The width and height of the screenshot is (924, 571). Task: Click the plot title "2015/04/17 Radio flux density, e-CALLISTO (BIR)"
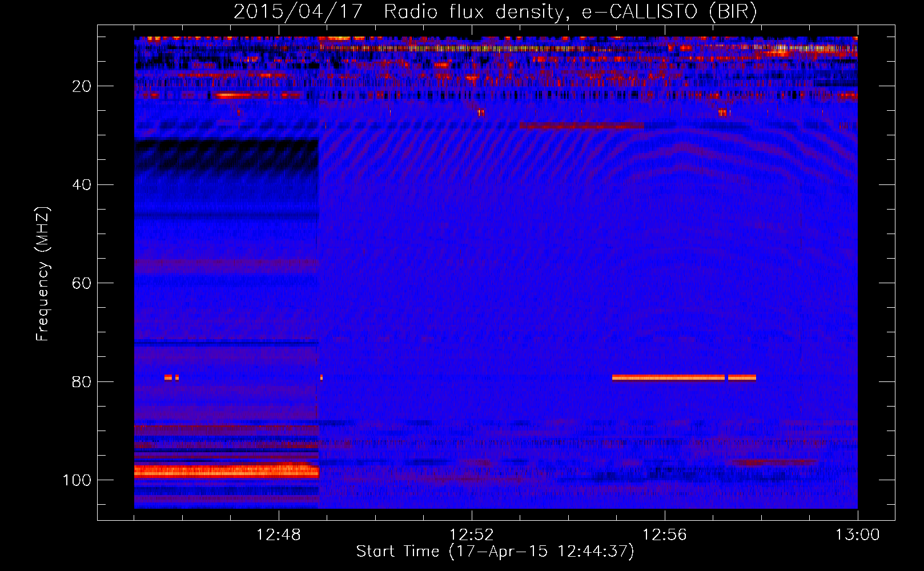(x=495, y=11)
